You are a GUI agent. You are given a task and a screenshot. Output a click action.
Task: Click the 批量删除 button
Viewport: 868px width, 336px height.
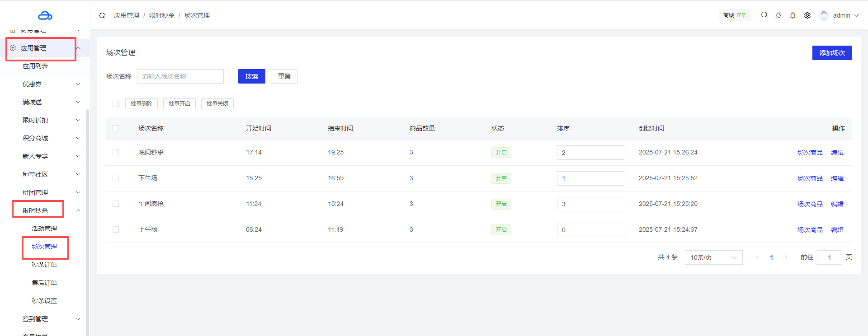[142, 104]
